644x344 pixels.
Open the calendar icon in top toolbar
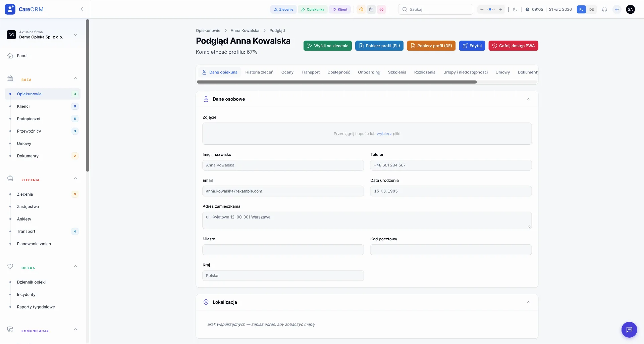pyautogui.click(x=371, y=9)
